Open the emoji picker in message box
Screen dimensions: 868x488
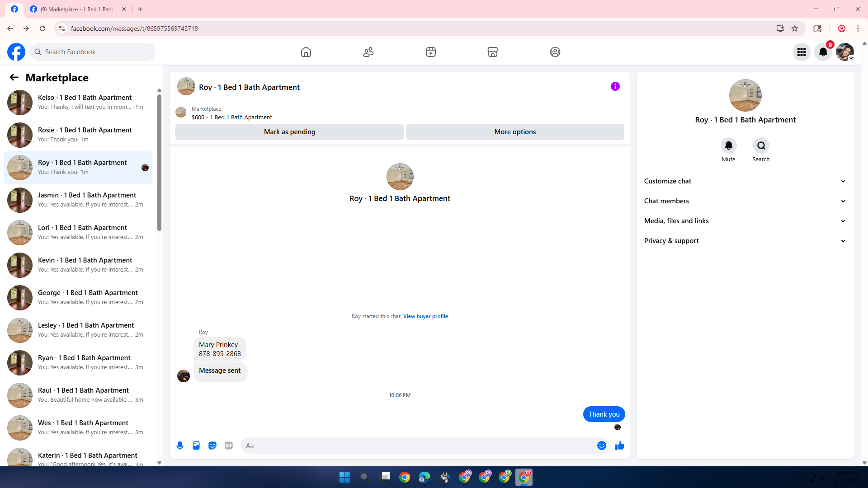pyautogui.click(x=601, y=446)
